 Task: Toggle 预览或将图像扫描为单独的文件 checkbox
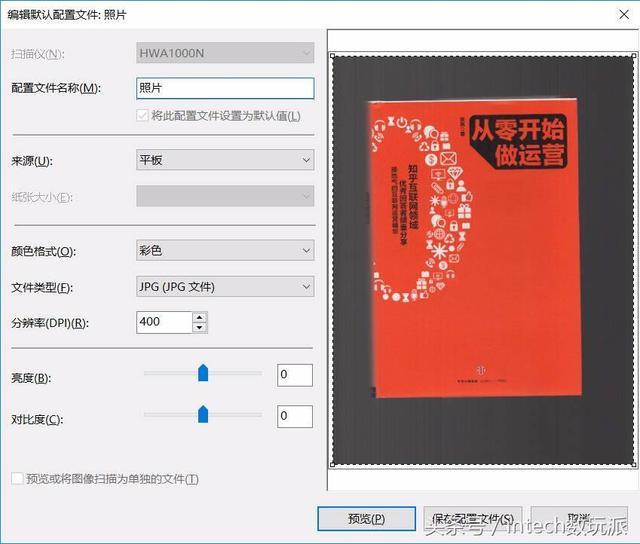[x=17, y=478]
